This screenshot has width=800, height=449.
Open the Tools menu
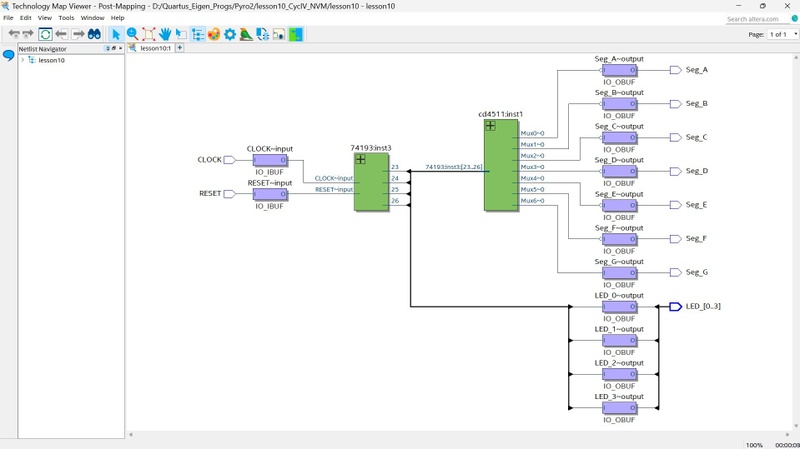pos(66,17)
